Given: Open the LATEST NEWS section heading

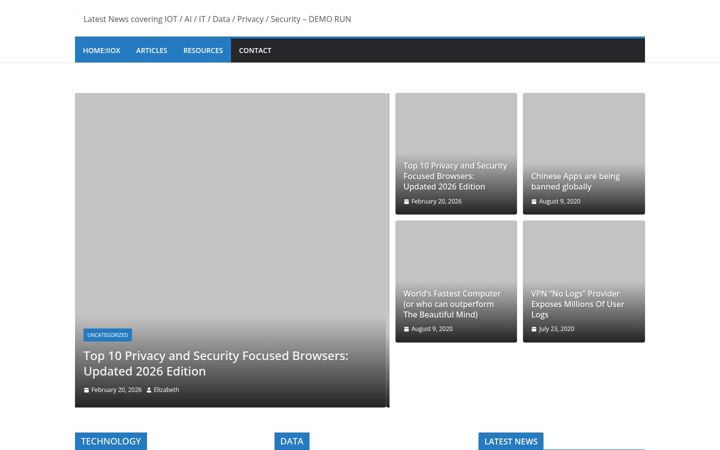Looking at the screenshot, I should click(x=511, y=441).
